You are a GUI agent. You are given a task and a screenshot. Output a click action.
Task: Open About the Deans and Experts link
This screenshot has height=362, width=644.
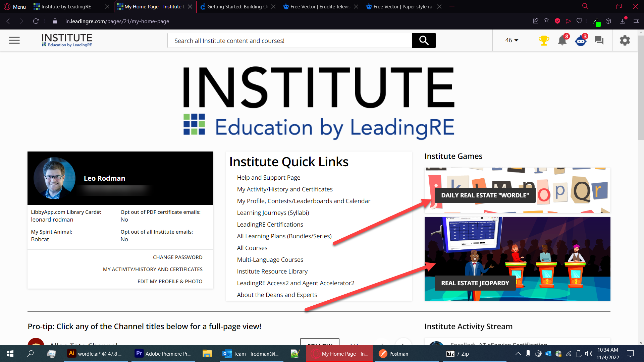click(x=277, y=295)
